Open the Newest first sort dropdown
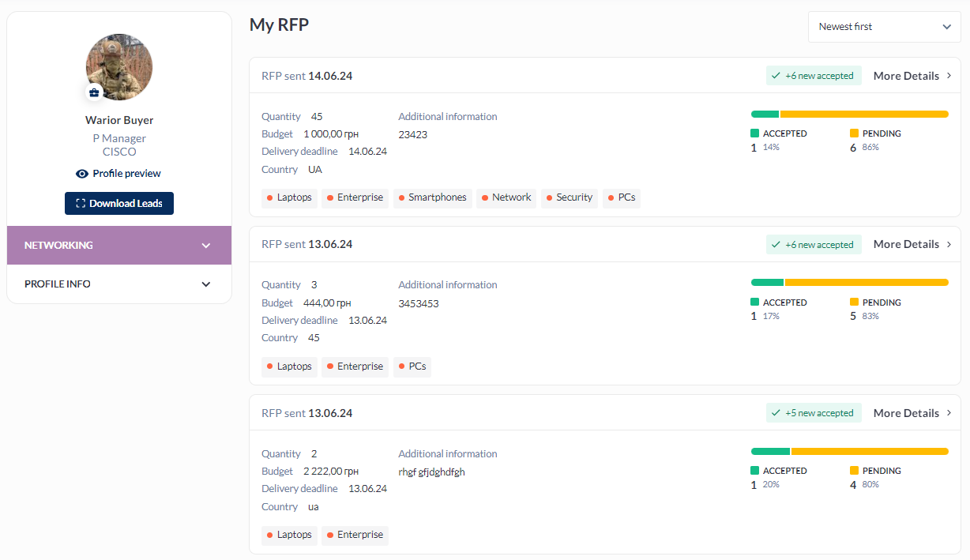This screenshot has width=970, height=560. pyautogui.click(x=884, y=27)
